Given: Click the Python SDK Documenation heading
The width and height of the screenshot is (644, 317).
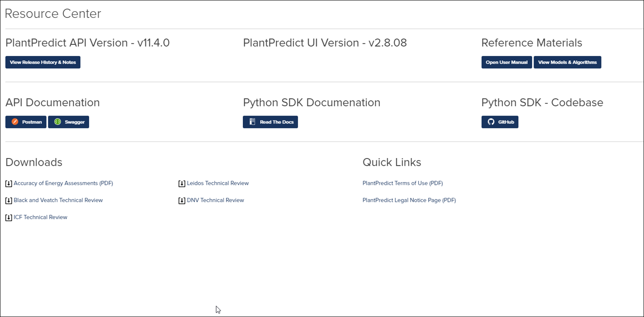Looking at the screenshot, I should [x=312, y=102].
